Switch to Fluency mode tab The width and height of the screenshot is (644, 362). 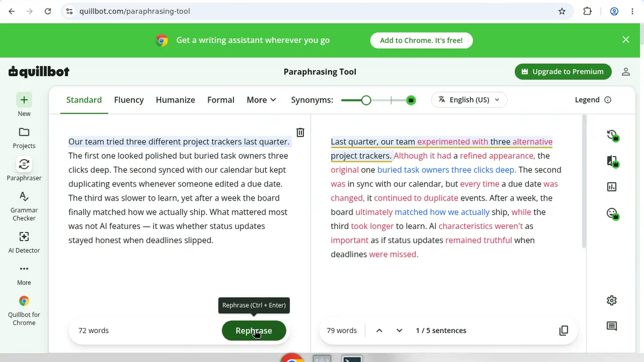[x=129, y=100]
